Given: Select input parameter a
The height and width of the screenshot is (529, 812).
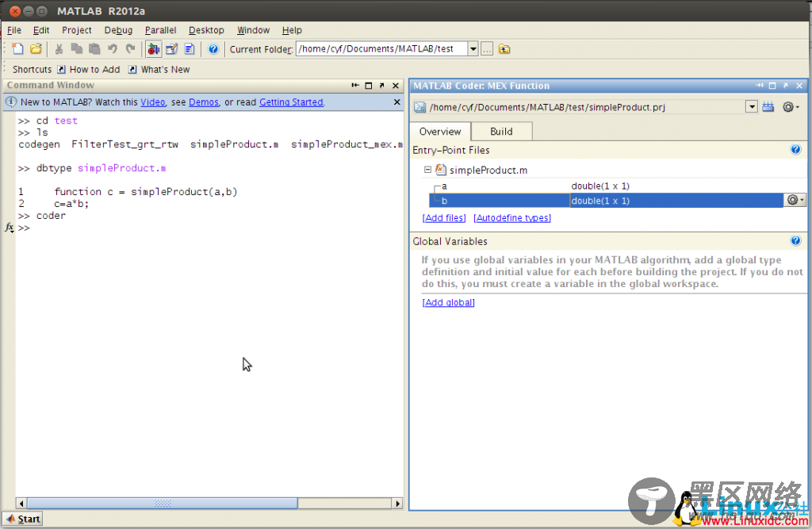Looking at the screenshot, I should [x=444, y=186].
